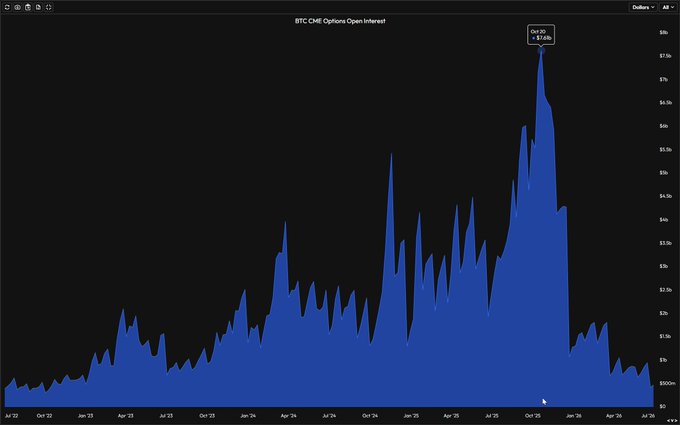Click the $3b y-axis label

pos(665,266)
